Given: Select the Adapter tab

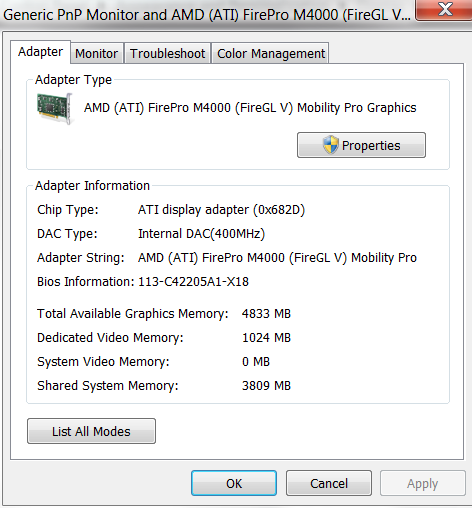Looking at the screenshot, I should click(x=40, y=52).
